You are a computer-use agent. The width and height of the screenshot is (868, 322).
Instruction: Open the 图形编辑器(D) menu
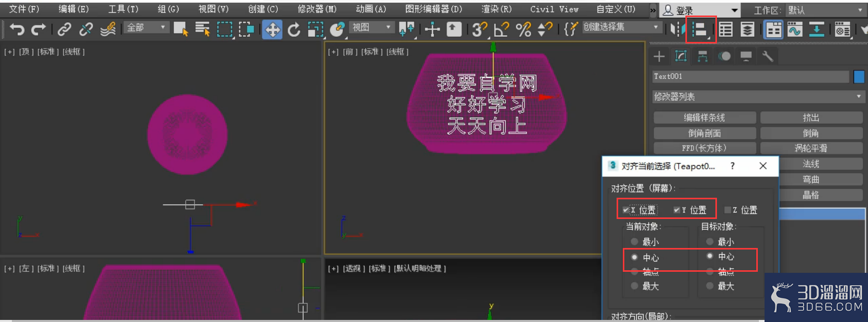pos(433,9)
